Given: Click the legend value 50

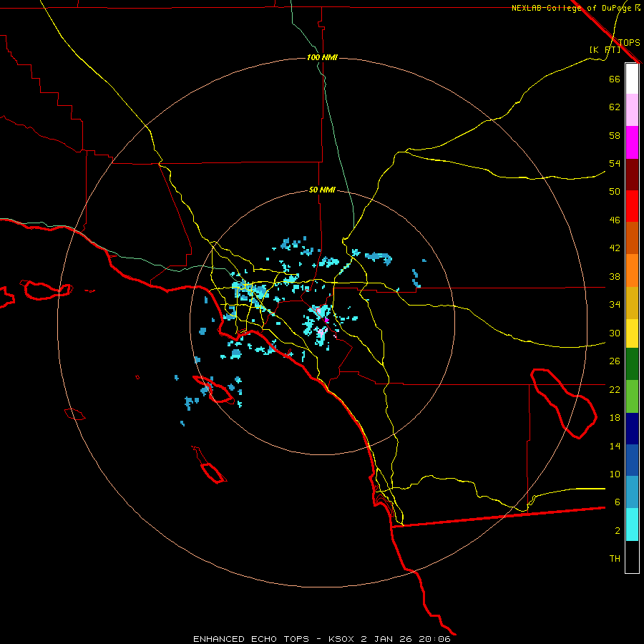Looking at the screenshot, I should coord(615,191).
